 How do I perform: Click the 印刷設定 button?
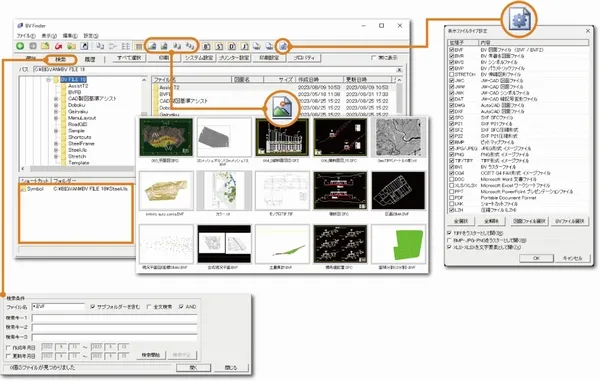click(x=269, y=58)
